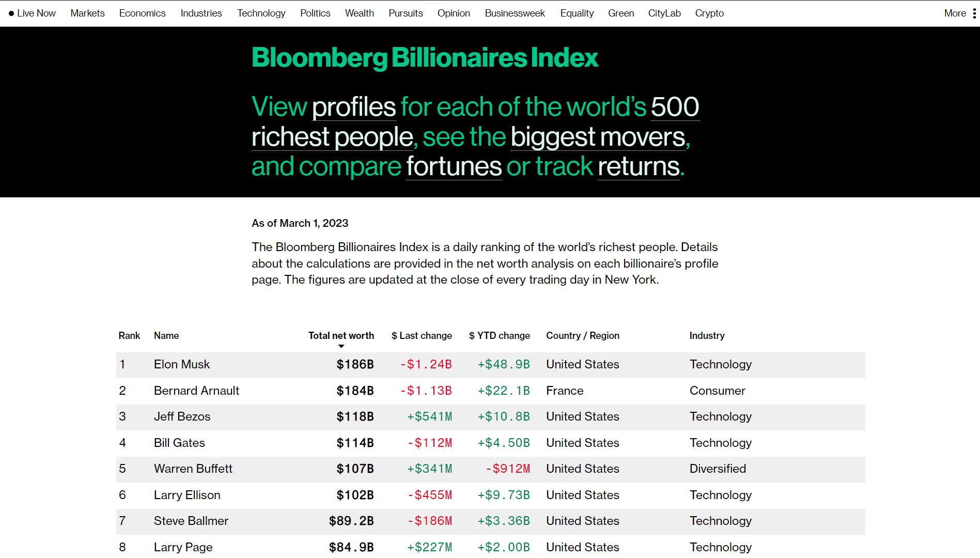Open Elon Musk's profile
Viewport: 980px width, 558px height.
point(182,364)
